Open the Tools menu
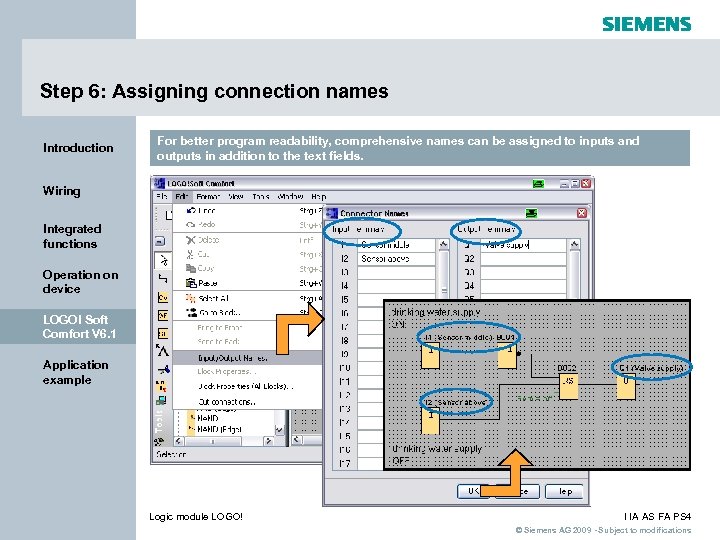 tap(260, 197)
